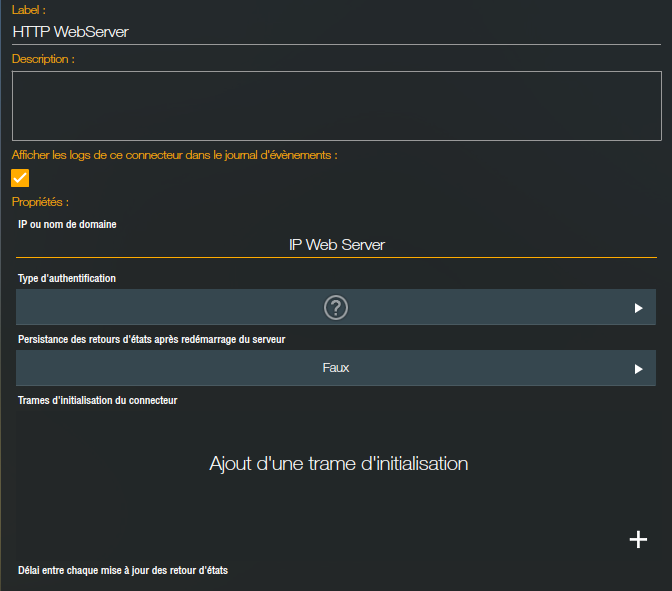Click the 'Type d'authentification' property label
The image size is (672, 591).
click(x=67, y=278)
